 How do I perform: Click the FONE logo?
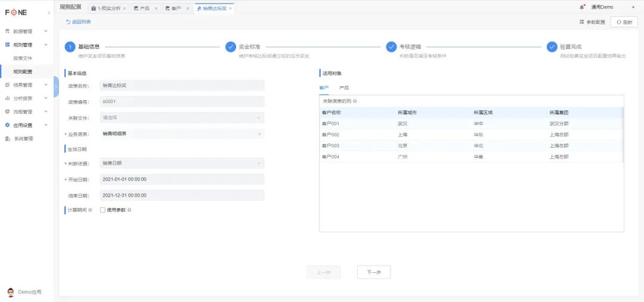pos(16,13)
